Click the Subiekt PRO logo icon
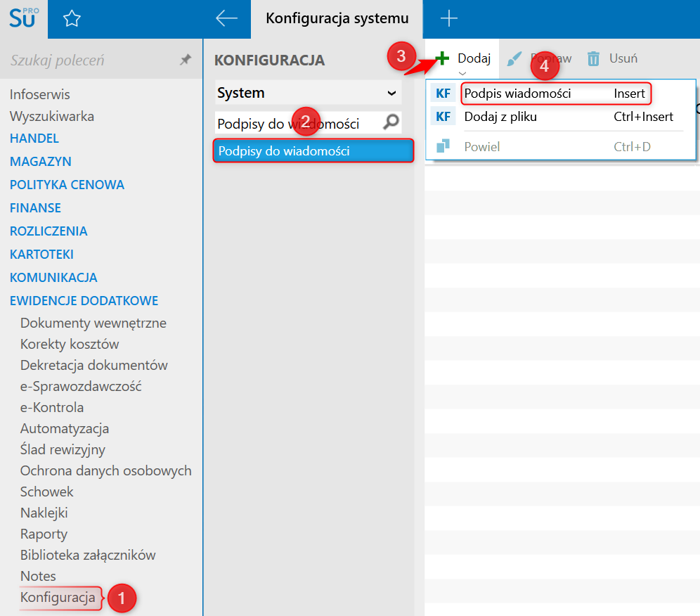The height and width of the screenshot is (616, 700). coord(24,18)
